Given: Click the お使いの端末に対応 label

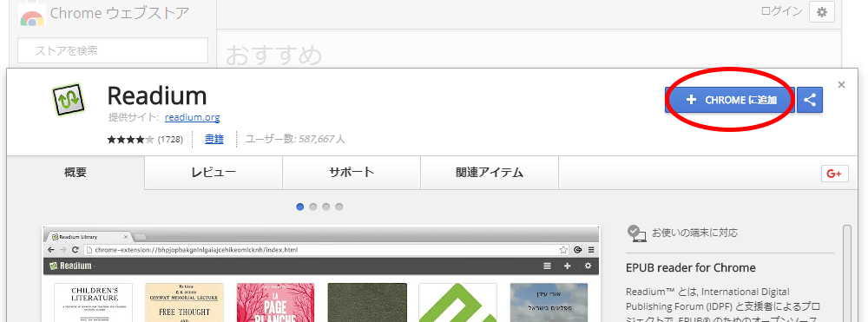Looking at the screenshot, I should point(694,233).
